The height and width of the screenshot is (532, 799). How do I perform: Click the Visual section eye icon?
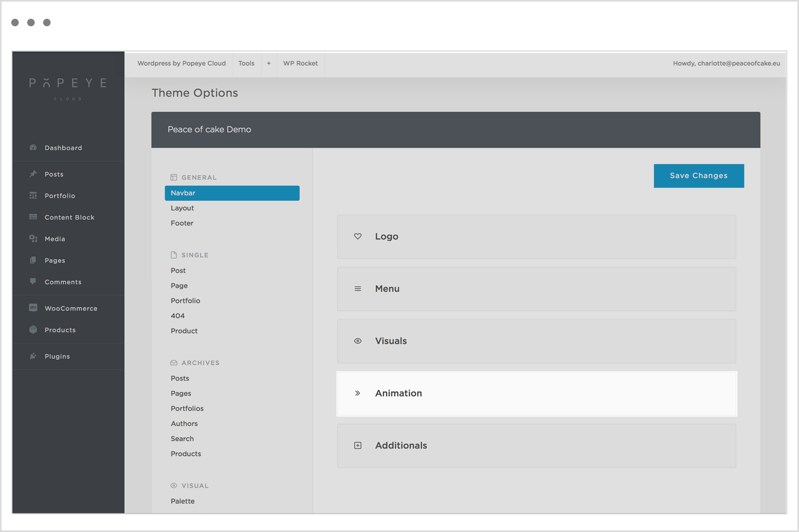(x=174, y=486)
